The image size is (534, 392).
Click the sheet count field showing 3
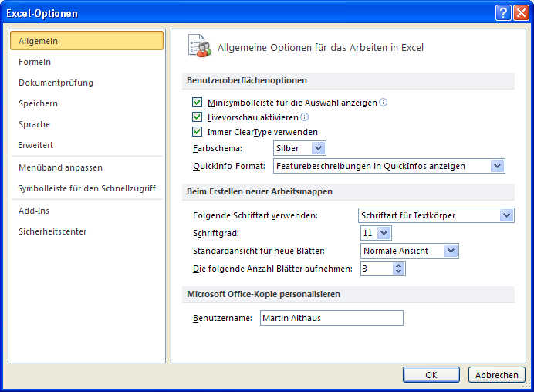tap(377, 269)
